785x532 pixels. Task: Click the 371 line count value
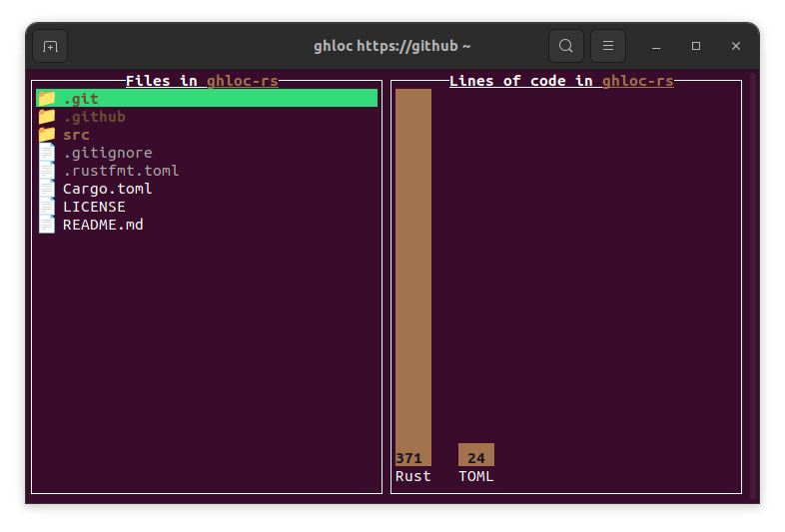409,458
